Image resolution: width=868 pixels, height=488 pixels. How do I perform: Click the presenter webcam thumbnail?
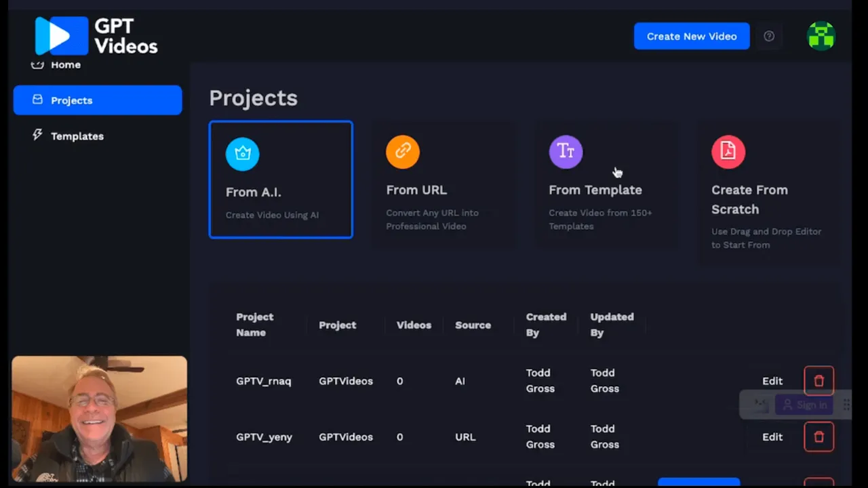(99, 419)
